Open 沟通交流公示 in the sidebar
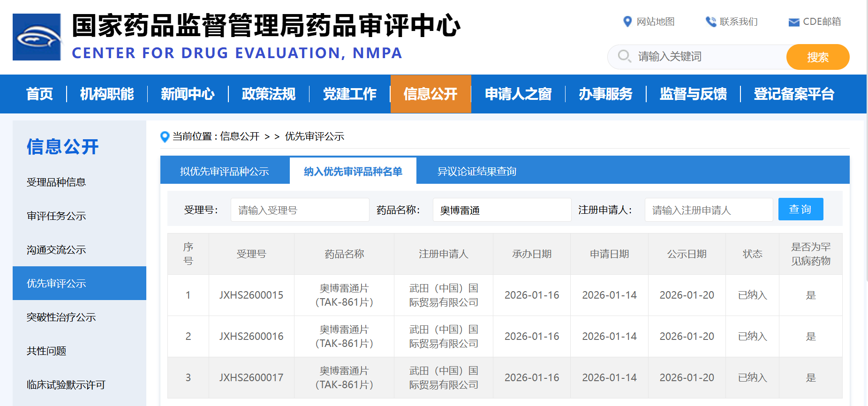868x406 pixels. pyautogui.click(x=56, y=249)
